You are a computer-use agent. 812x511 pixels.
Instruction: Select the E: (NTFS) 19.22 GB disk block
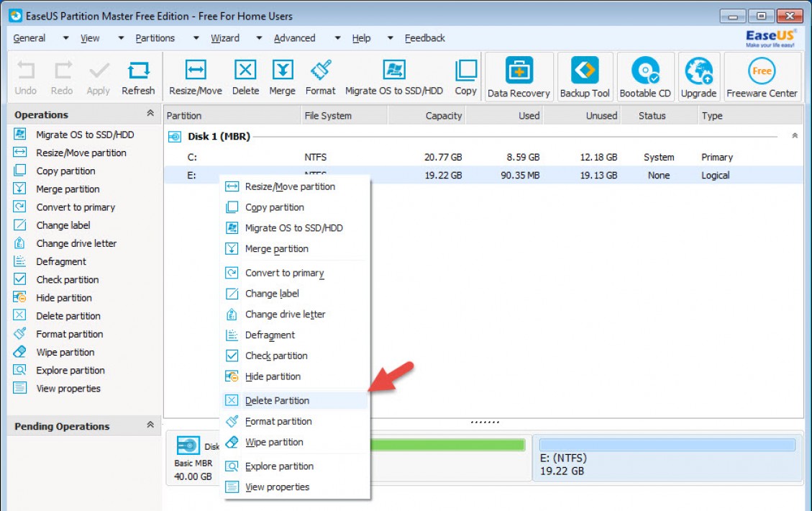tap(667, 458)
